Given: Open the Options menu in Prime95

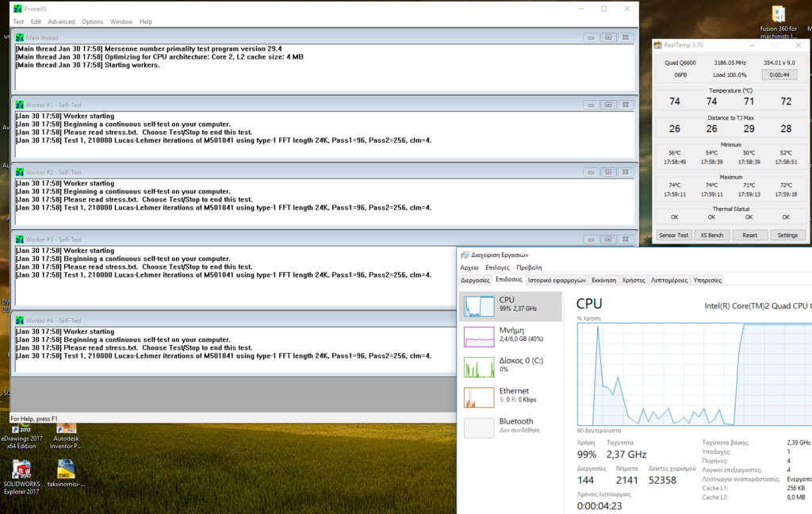Looking at the screenshot, I should (92, 21).
